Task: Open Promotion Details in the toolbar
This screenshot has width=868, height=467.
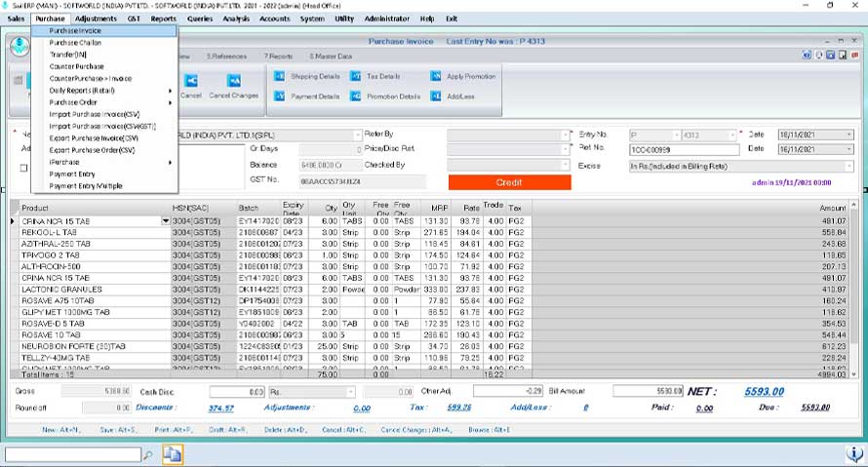Action: click(x=355, y=97)
